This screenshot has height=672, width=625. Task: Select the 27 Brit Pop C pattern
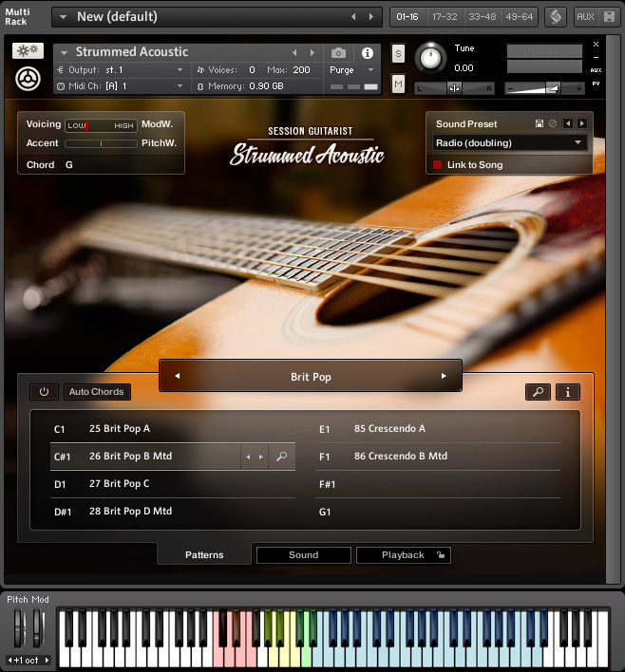119,484
